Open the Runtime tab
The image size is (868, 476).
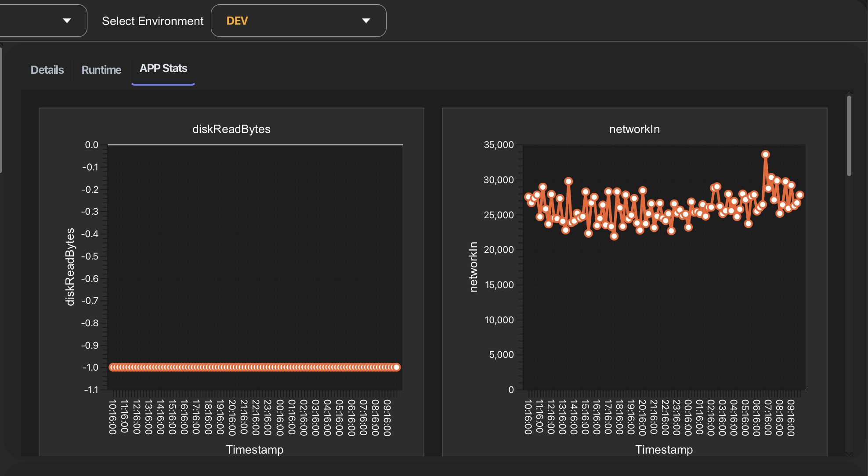point(101,70)
